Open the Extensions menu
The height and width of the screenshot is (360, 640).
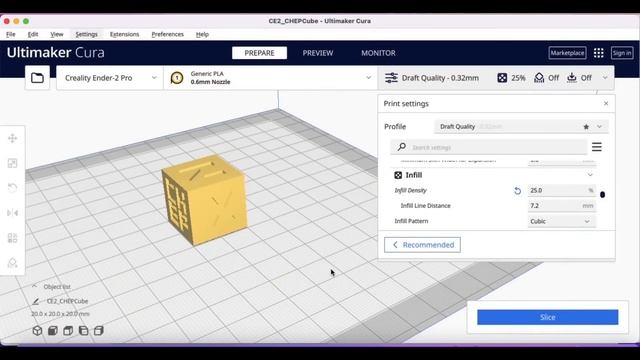click(124, 34)
